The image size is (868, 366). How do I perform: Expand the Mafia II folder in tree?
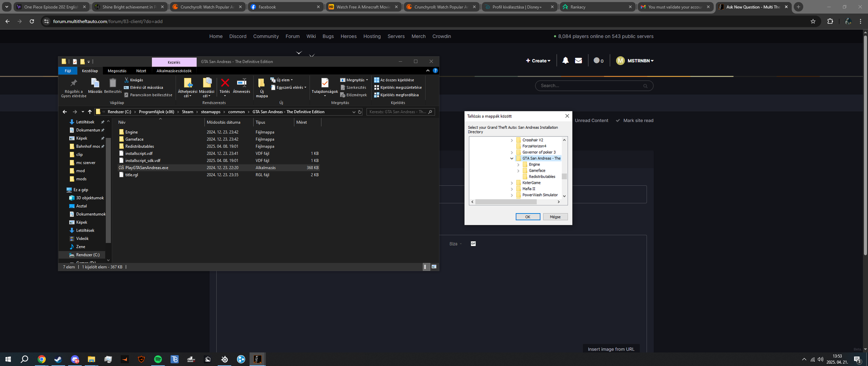click(512, 189)
